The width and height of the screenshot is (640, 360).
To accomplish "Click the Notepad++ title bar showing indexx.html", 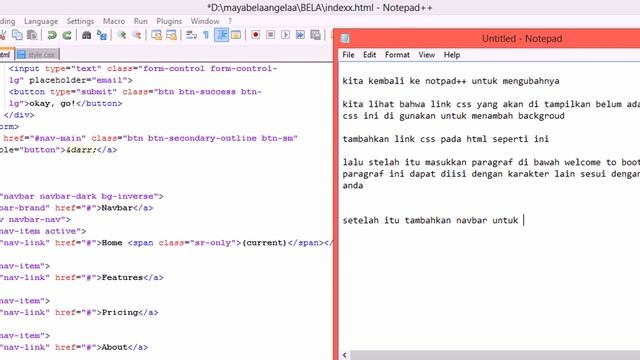I will click(320, 7).
